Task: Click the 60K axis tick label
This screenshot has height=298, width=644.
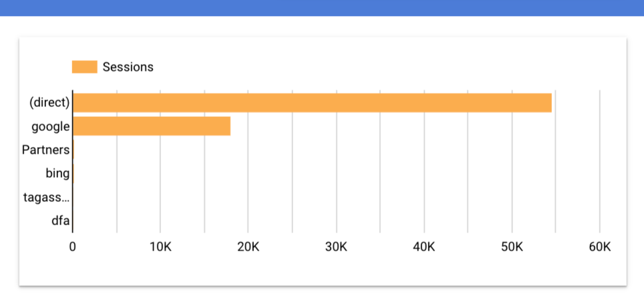Action: point(600,247)
